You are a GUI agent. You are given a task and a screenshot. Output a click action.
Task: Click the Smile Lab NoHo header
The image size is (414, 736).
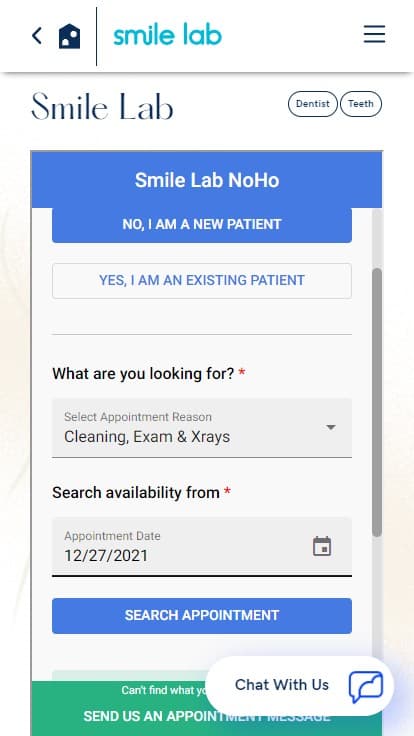coord(207,180)
